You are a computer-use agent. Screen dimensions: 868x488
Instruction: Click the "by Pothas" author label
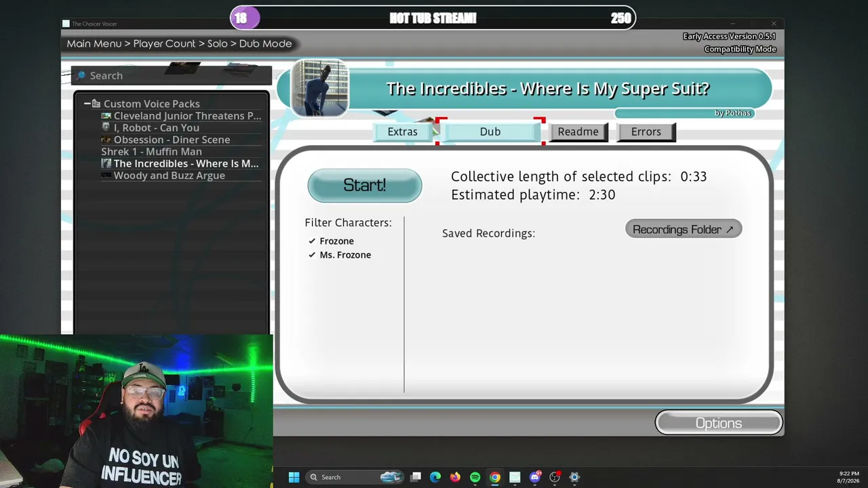pyautogui.click(x=732, y=113)
